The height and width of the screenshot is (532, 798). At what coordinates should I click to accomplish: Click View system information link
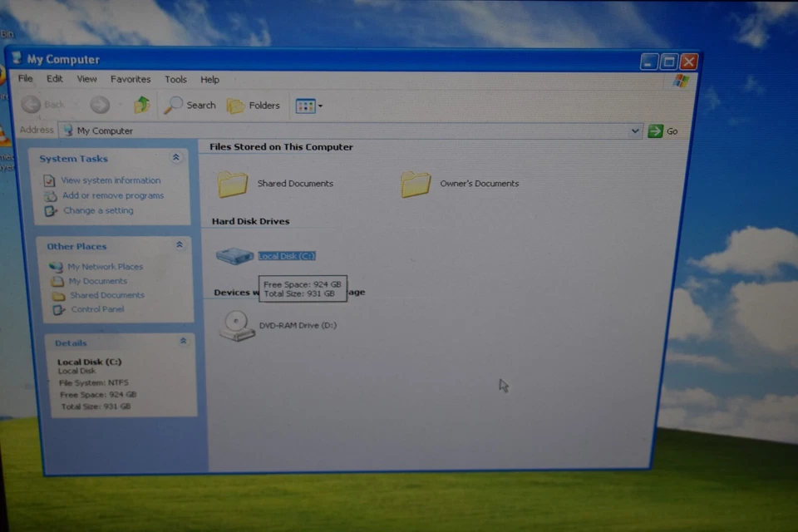pyautogui.click(x=111, y=180)
